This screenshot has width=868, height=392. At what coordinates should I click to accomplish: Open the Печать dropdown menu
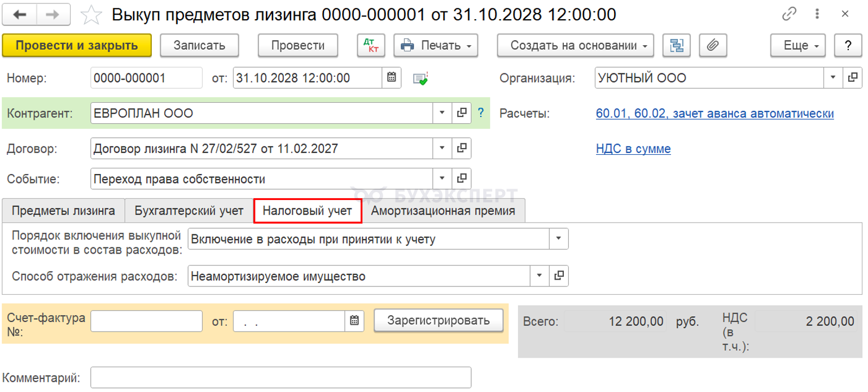pos(436,46)
